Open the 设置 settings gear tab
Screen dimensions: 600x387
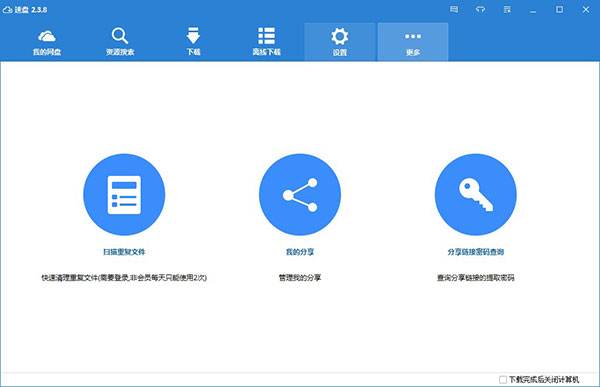coord(340,42)
